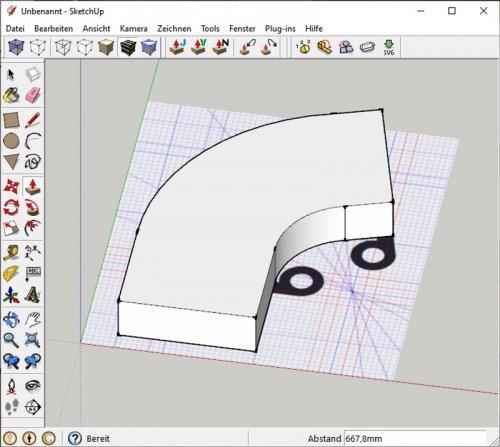Pick the Paint Bucket tool

coord(11,96)
